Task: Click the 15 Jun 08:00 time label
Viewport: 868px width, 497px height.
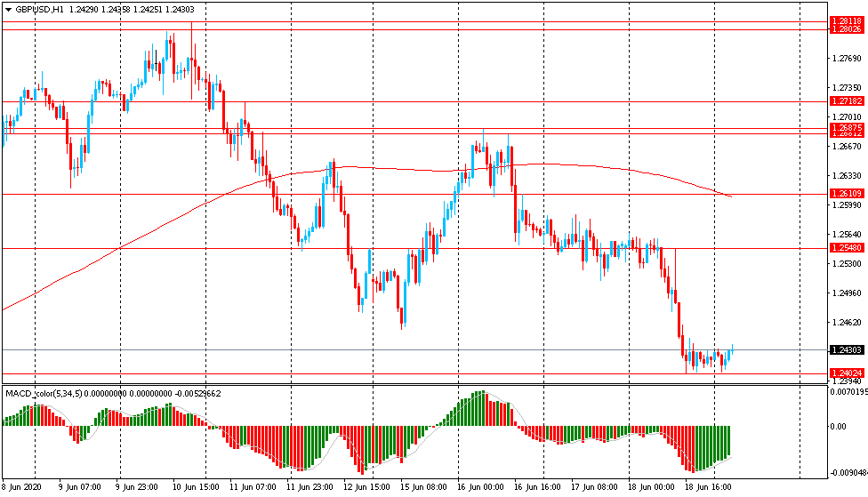Action: (423, 487)
